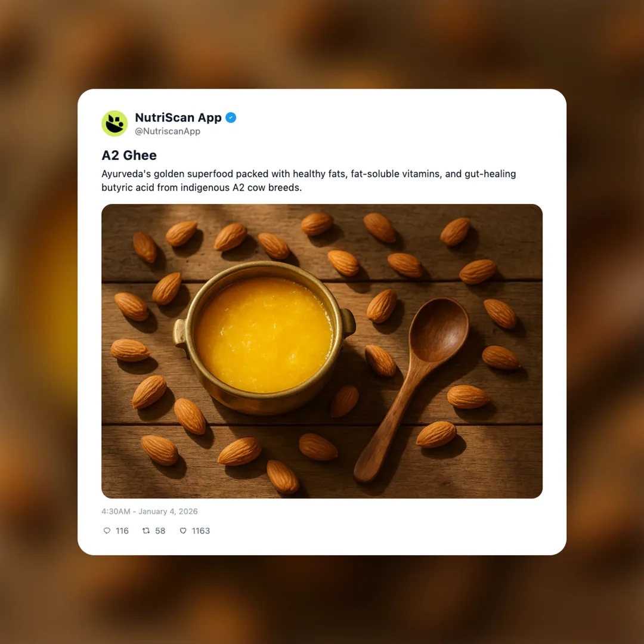
Task: Like the post with the heart icon
Action: [x=183, y=531]
